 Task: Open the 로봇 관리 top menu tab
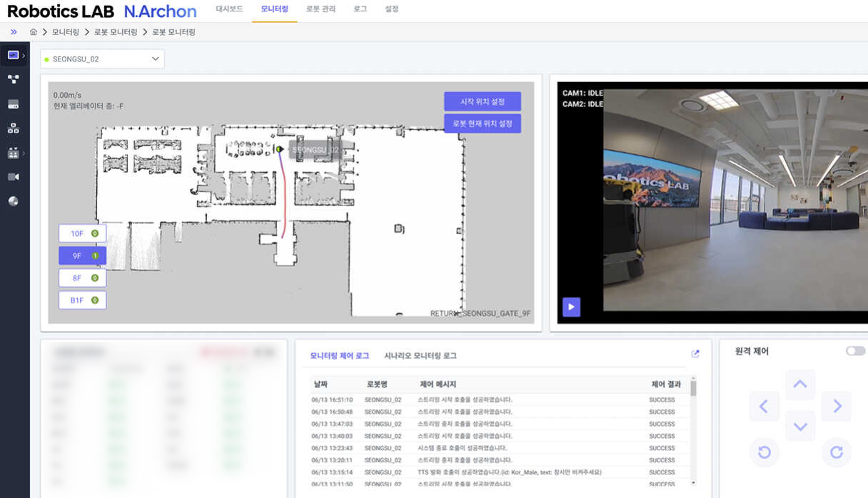321,9
